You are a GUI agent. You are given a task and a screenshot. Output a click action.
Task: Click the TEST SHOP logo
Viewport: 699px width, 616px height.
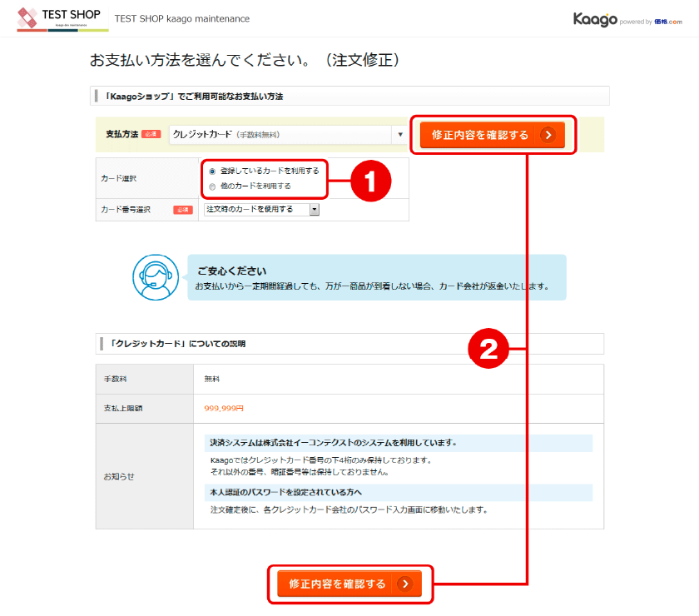tap(62, 19)
